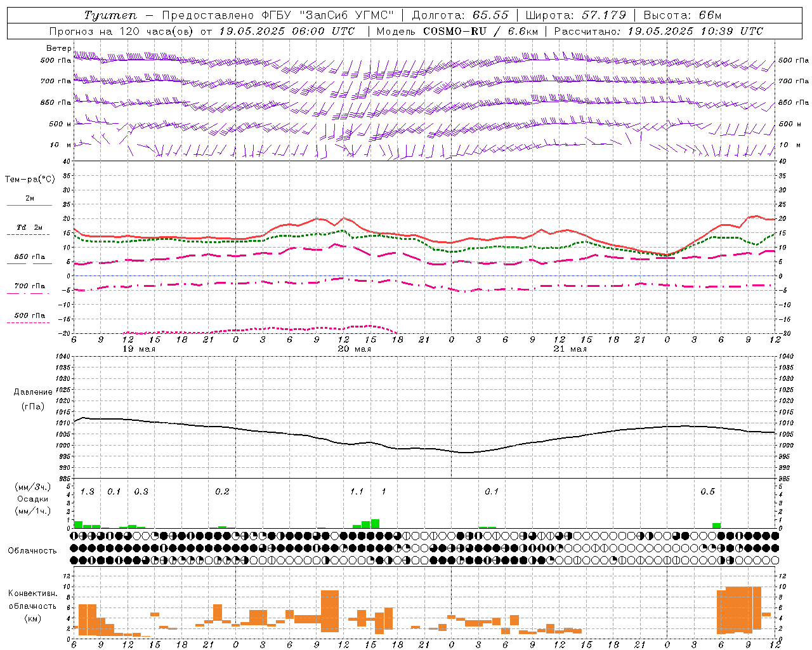Screen dimensions: 812x650
Task: Click the "Облачность" cloudiness label
Action: pos(32,550)
